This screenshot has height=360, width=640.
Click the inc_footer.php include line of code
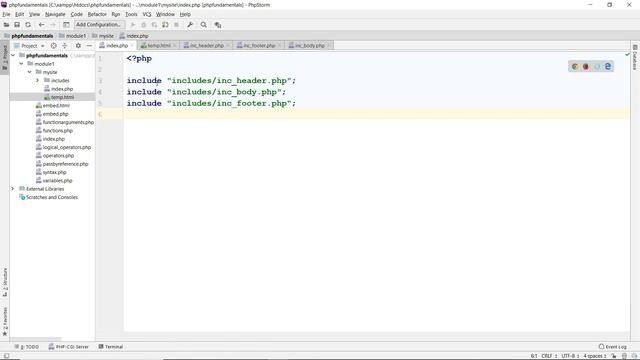click(211, 103)
